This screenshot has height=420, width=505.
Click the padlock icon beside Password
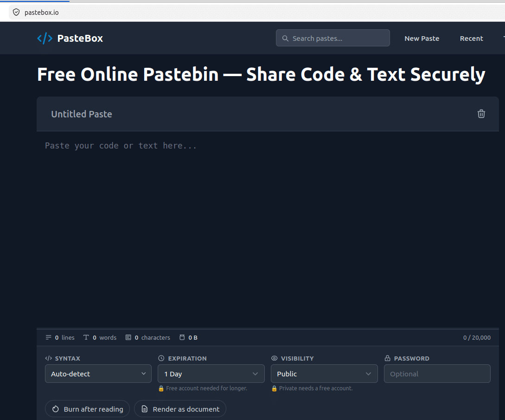[388, 358]
